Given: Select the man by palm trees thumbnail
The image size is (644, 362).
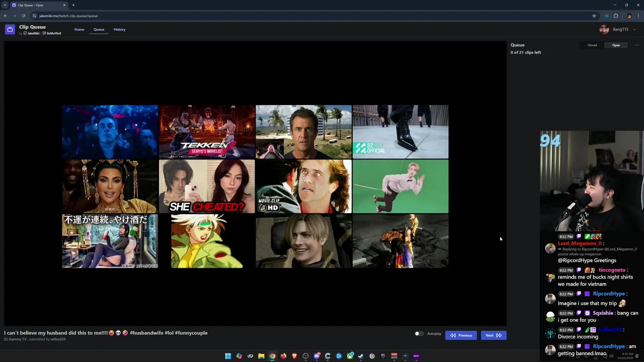Looking at the screenshot, I should point(303,132).
